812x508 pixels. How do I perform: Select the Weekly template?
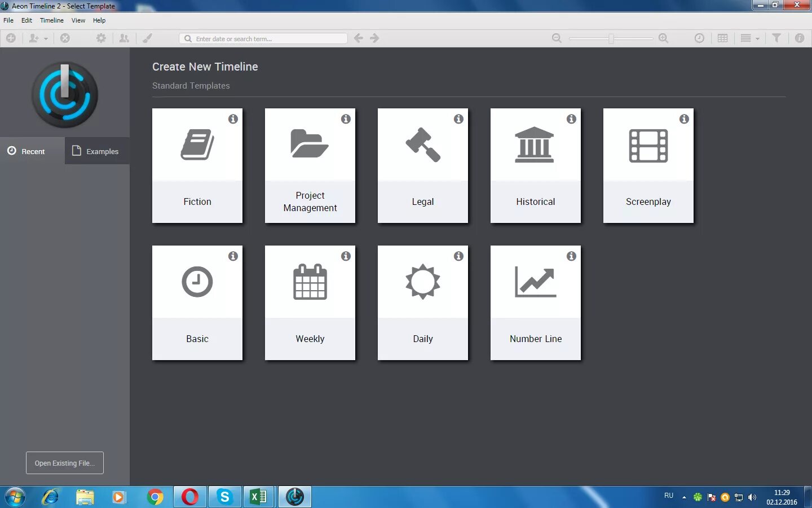click(x=310, y=303)
